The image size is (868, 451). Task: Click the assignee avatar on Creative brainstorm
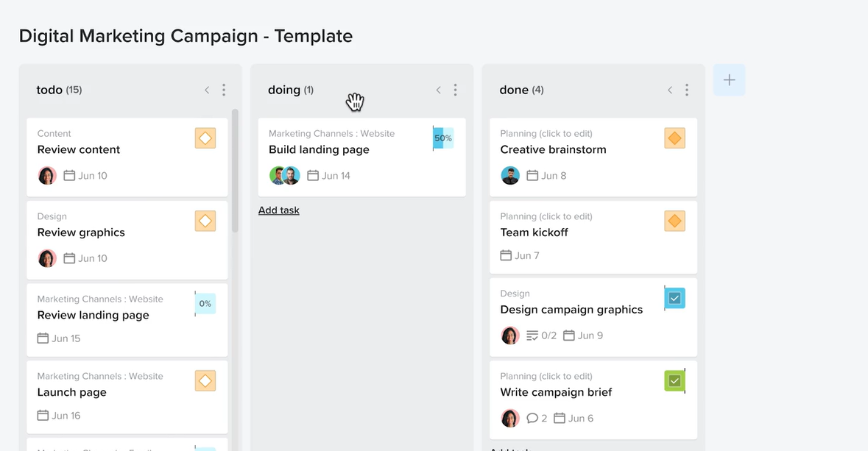[x=510, y=176]
